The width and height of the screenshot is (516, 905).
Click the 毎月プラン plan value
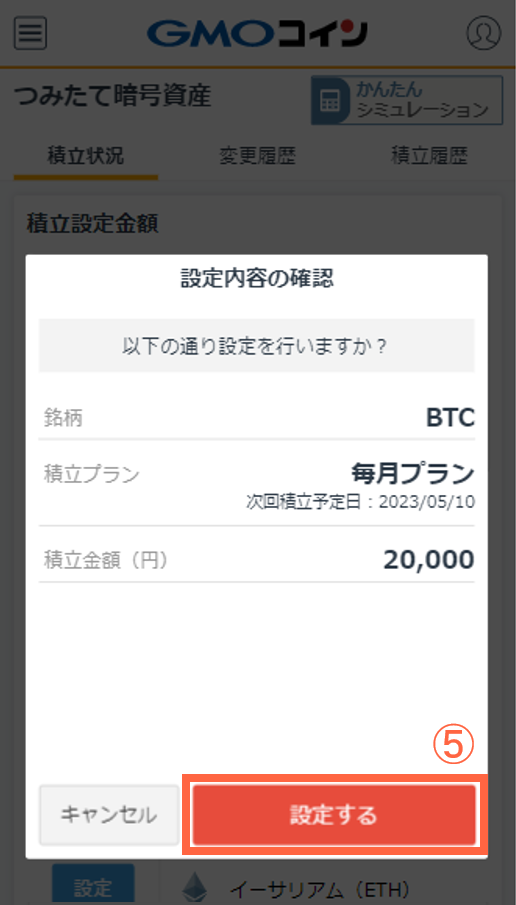pos(413,474)
